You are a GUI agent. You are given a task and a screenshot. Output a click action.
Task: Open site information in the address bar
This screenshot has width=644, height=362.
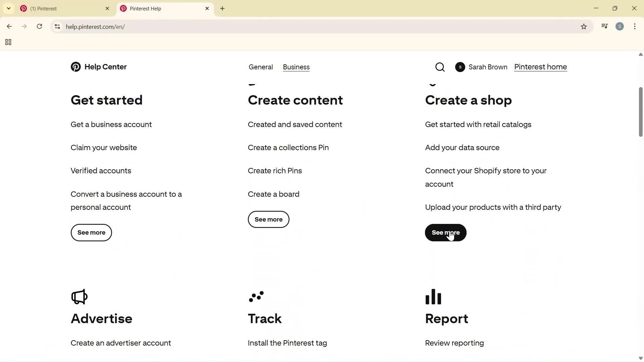57,27
